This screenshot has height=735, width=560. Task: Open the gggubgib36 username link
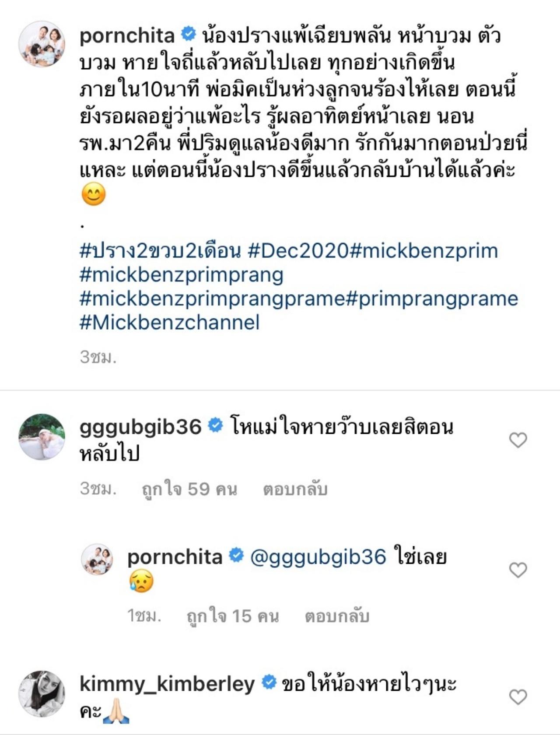(140, 427)
